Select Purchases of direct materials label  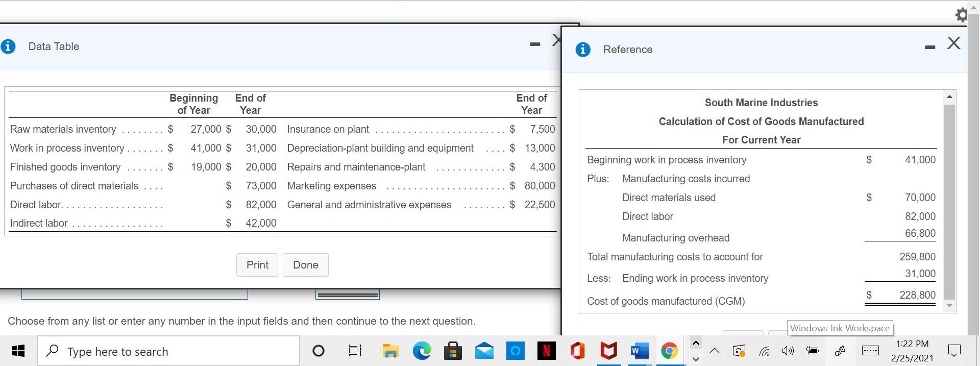click(x=74, y=186)
